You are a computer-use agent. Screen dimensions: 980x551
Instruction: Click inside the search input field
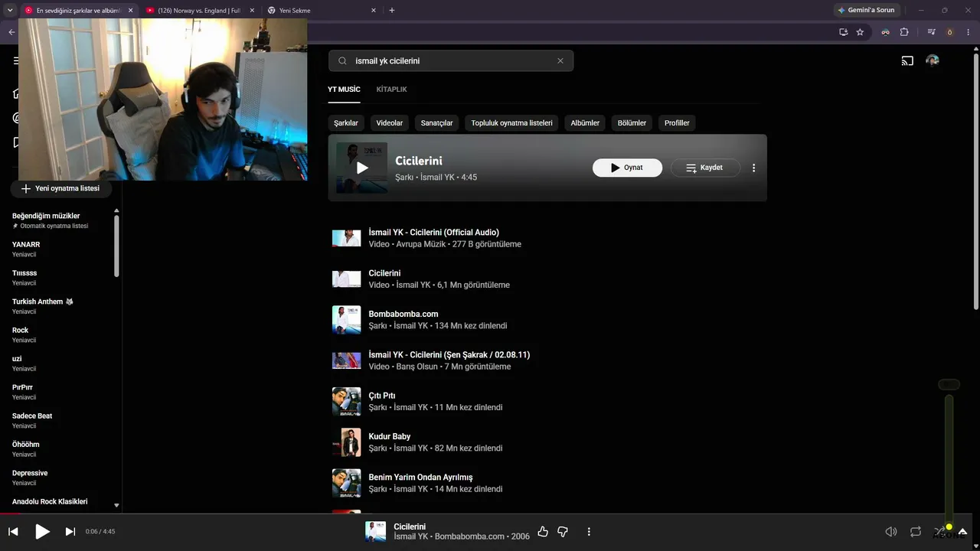pos(452,61)
